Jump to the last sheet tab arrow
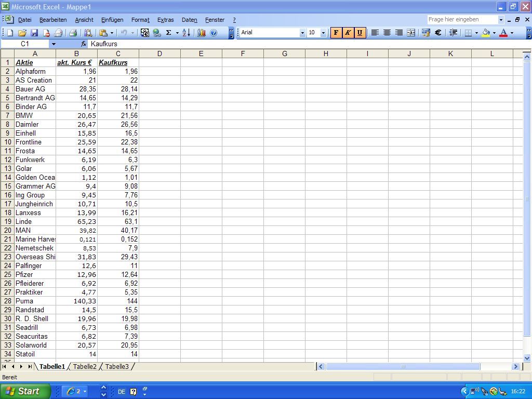Image resolution: width=532 pixels, height=399 pixels. pos(30,366)
